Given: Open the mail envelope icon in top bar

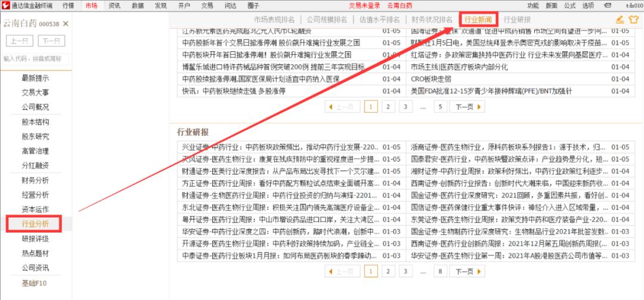Looking at the screenshot, I should (608, 5).
